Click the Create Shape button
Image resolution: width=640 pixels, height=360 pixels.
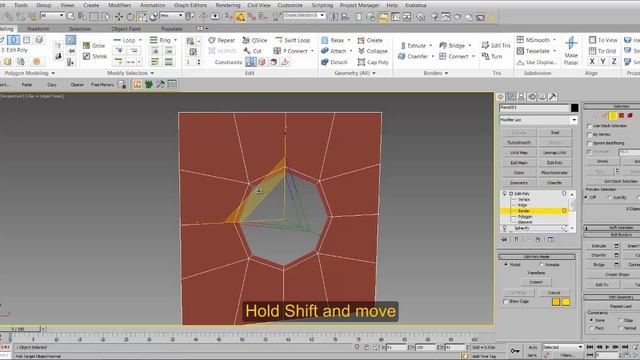[x=617, y=275]
